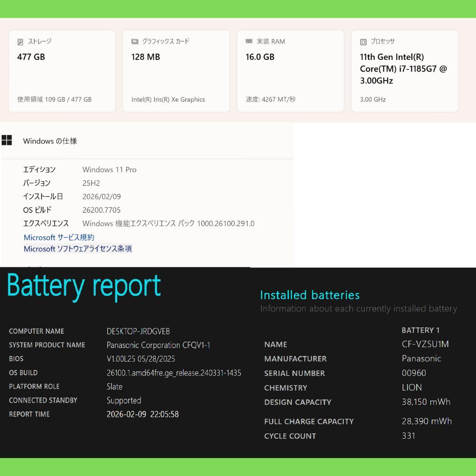This screenshot has width=476, height=476.
Task: Click the Battery report heading
Action: click(x=84, y=286)
